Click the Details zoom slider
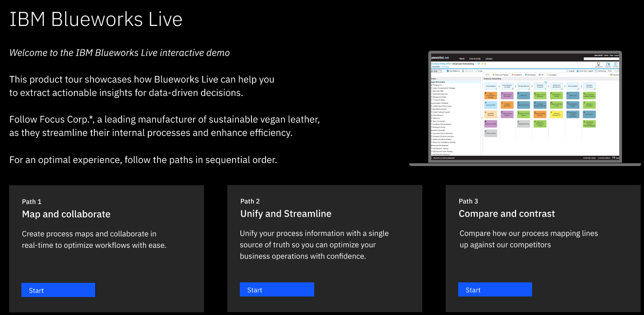The height and width of the screenshot is (315, 644). (616, 71)
